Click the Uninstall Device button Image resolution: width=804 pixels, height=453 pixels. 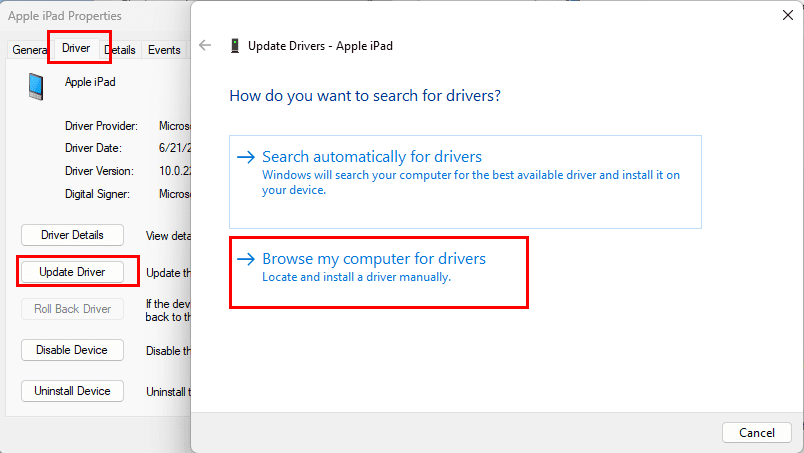pos(72,391)
